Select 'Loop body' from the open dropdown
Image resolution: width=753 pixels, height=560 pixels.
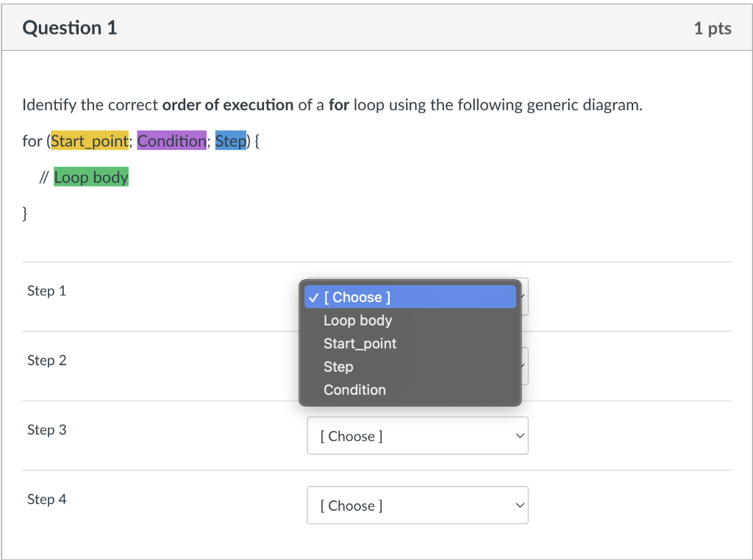(x=357, y=320)
